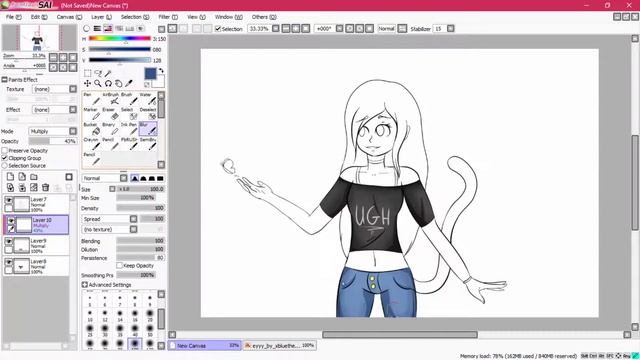Open the Stabilizer value dropdown

coord(451,29)
